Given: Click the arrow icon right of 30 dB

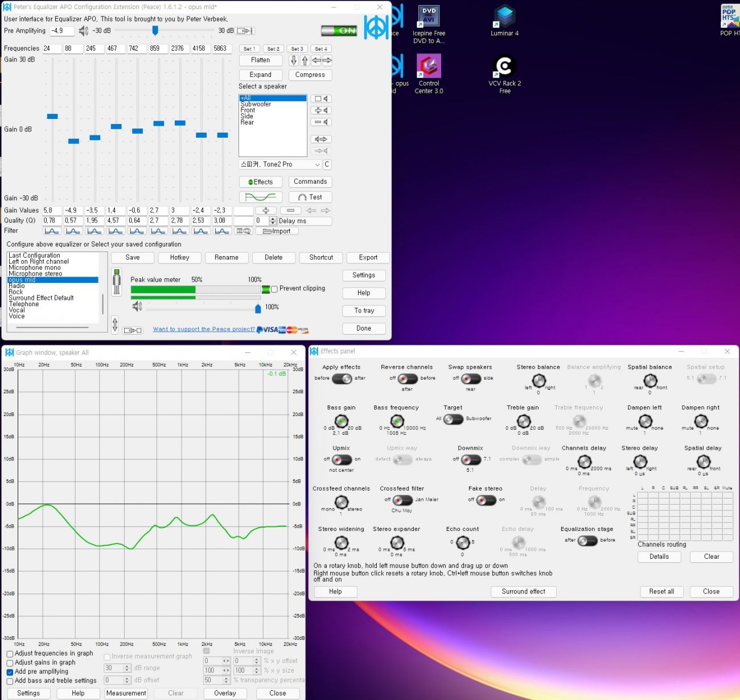Looking at the screenshot, I should tap(245, 31).
